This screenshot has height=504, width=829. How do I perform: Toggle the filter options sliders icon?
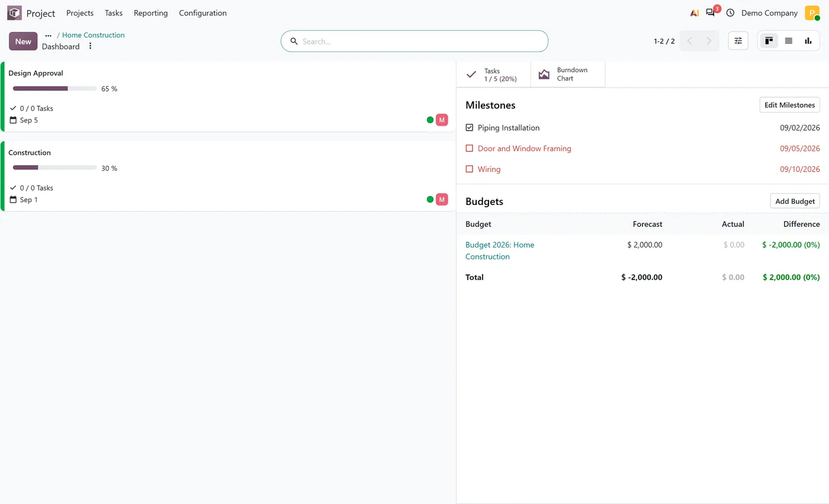[x=738, y=41]
